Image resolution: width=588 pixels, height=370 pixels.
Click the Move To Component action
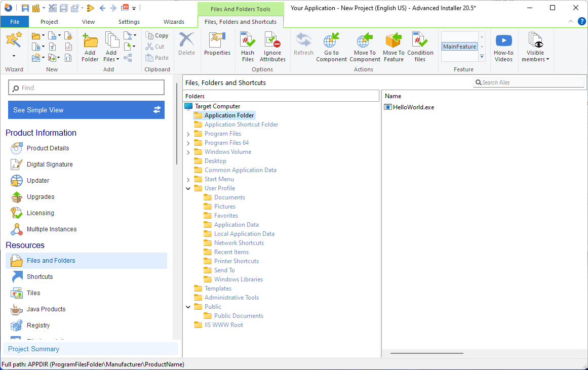pos(365,47)
